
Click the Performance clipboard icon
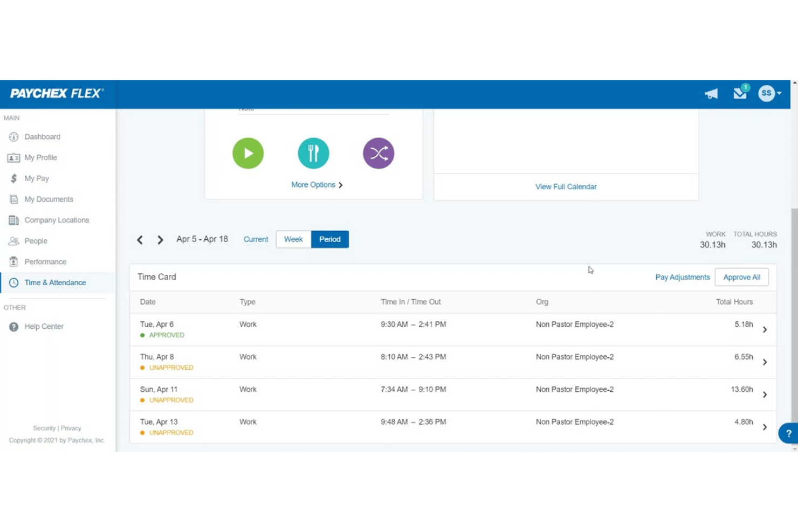point(13,262)
